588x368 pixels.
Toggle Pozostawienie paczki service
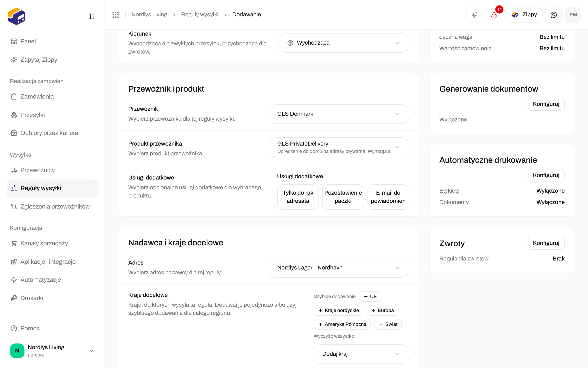[343, 197]
